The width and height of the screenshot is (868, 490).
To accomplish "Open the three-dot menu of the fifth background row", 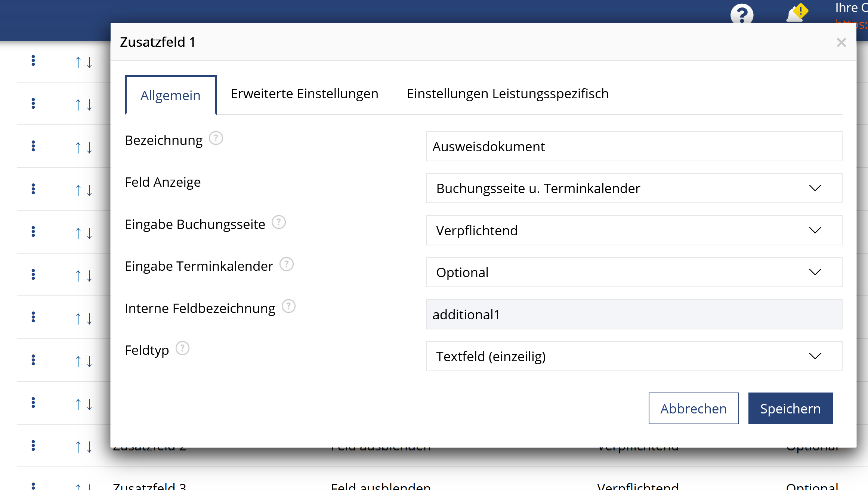I will [x=33, y=232].
